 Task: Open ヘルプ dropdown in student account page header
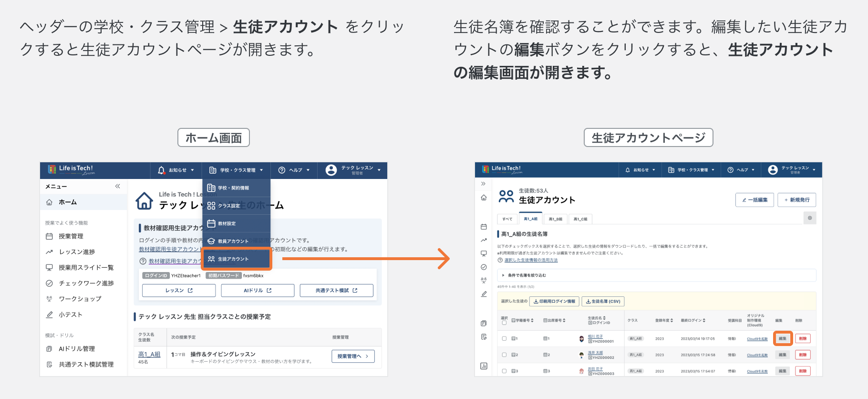tap(741, 170)
